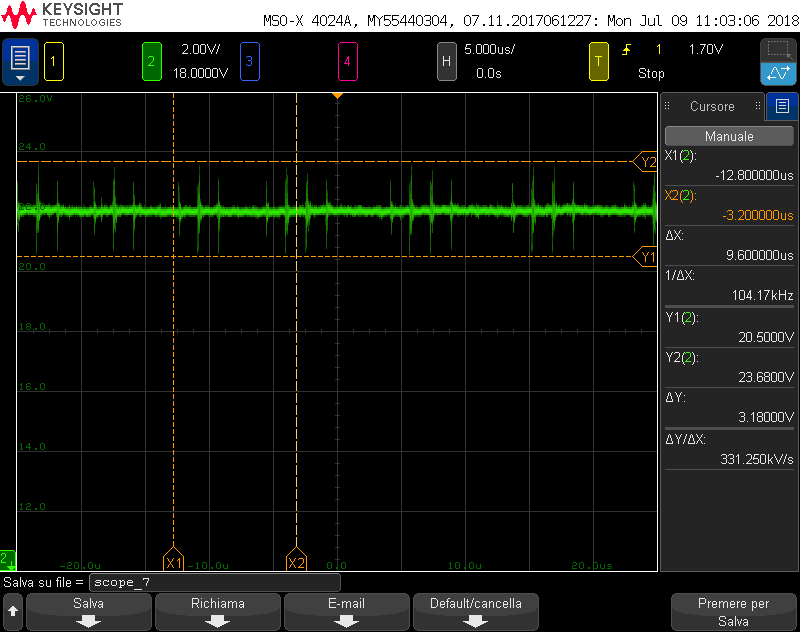Go back with the up arrow softkey

pyautogui.click(x=13, y=612)
